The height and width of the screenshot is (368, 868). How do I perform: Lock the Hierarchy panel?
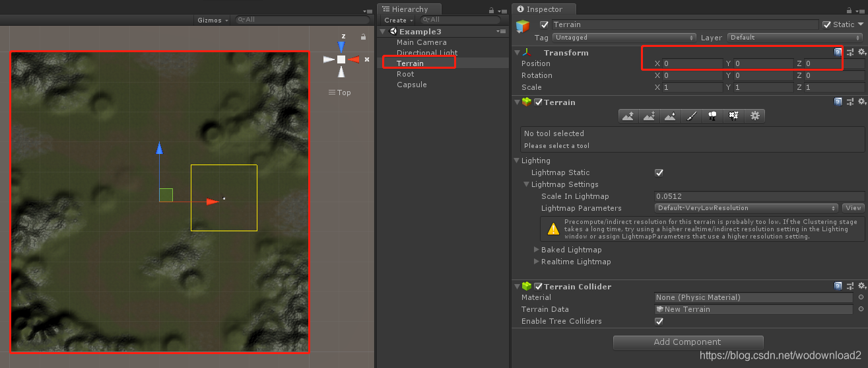[x=491, y=11]
